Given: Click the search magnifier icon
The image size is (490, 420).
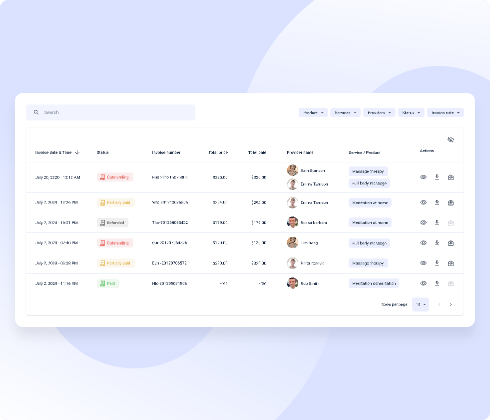Looking at the screenshot, I should click(36, 112).
